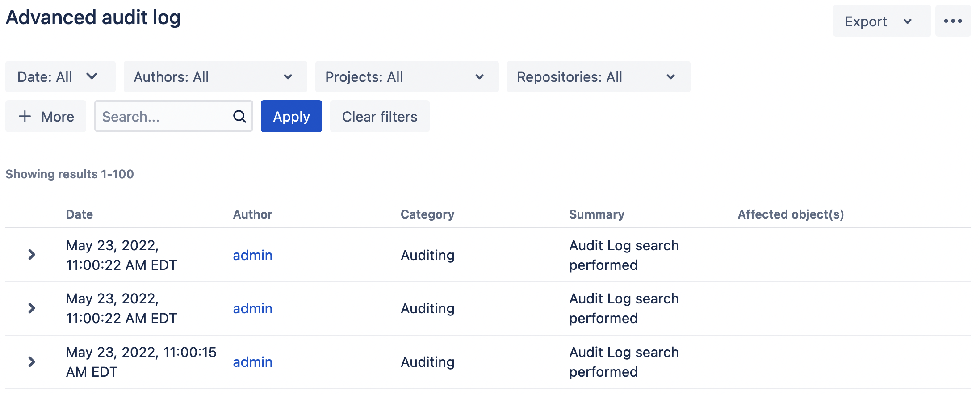Click the Category column header
980x395 pixels.
427,214
